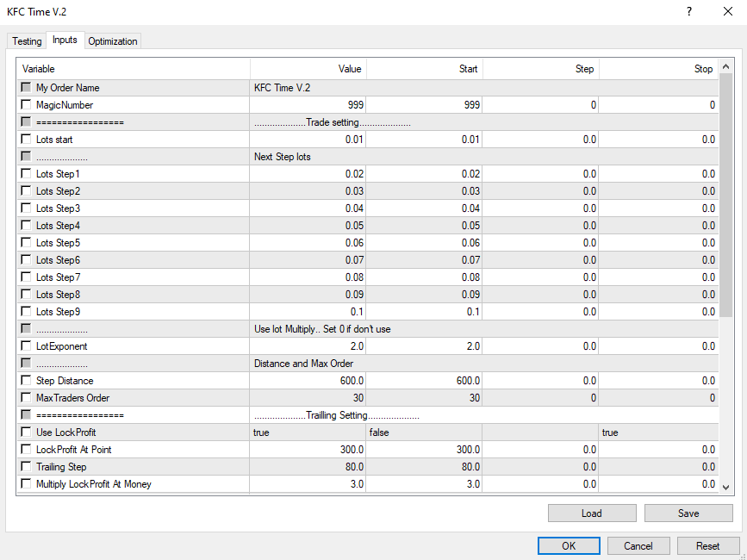Click the vertical scrollbar thumb

coord(725,196)
